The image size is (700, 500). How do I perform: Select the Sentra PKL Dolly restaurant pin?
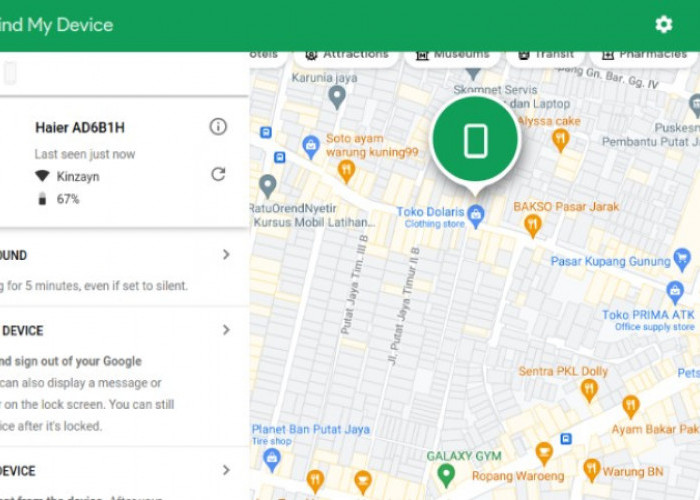pyautogui.click(x=589, y=391)
